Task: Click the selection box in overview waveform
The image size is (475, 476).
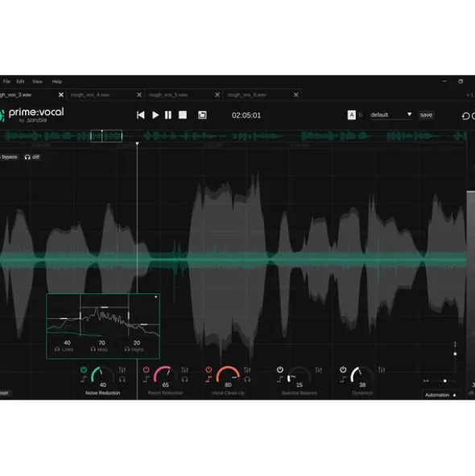Action: (x=106, y=136)
